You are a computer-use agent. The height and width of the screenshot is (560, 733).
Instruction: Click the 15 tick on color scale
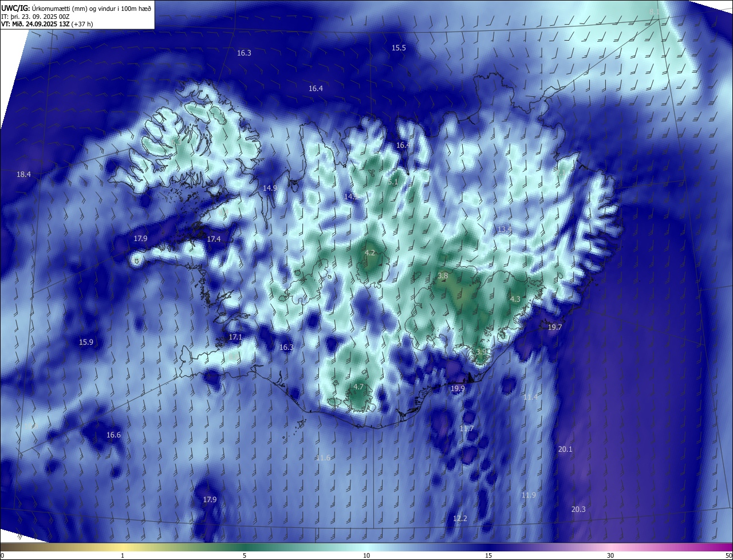(x=488, y=555)
